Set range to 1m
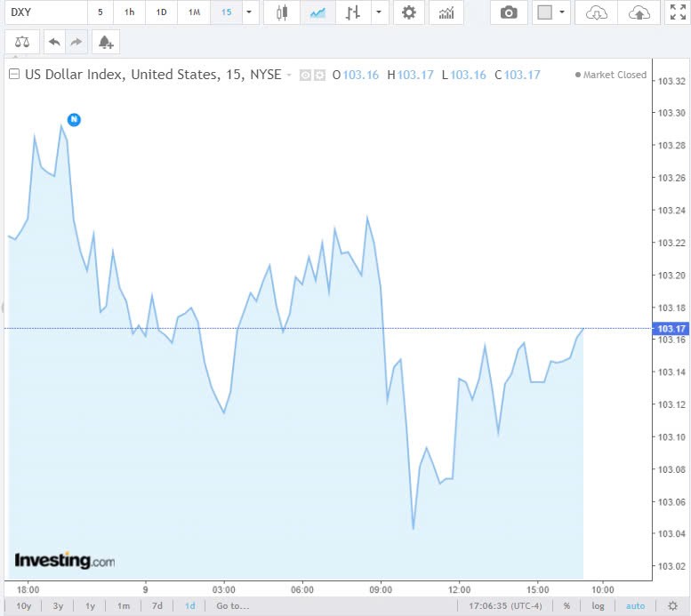 point(124,606)
